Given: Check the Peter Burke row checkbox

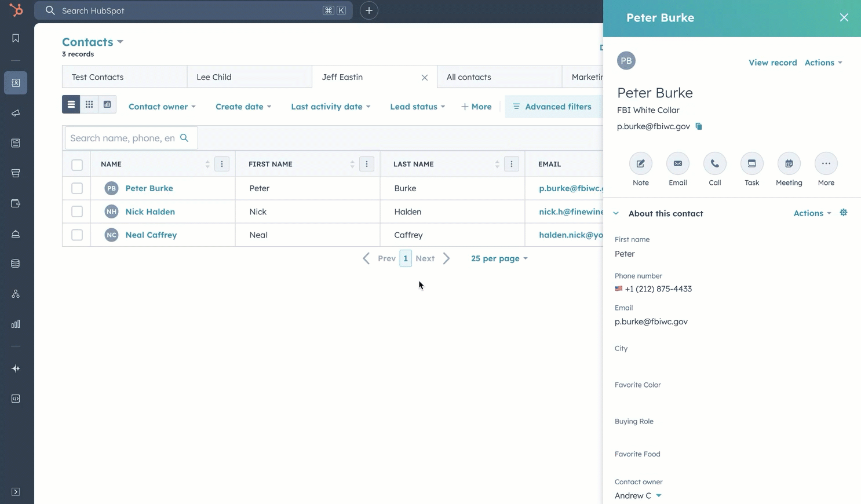Looking at the screenshot, I should click(77, 188).
